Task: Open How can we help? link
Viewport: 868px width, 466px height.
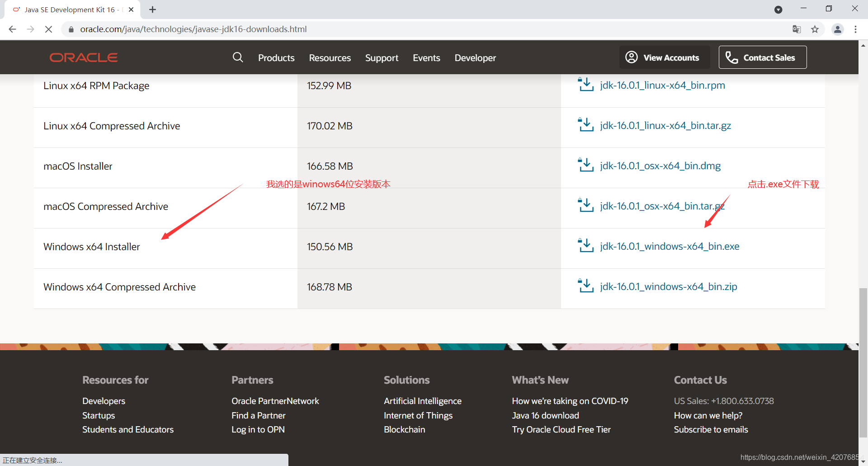Action: coord(708,415)
